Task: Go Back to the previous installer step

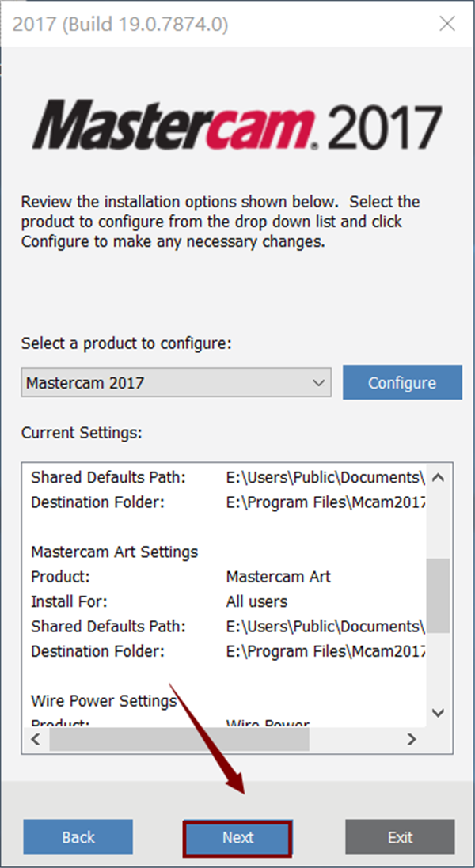Action: tap(78, 837)
